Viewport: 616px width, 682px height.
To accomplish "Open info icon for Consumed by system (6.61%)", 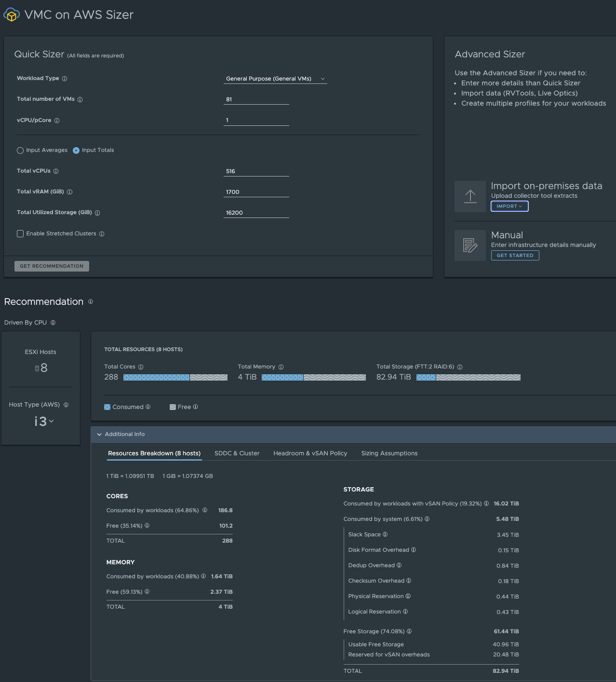I will pos(427,518).
